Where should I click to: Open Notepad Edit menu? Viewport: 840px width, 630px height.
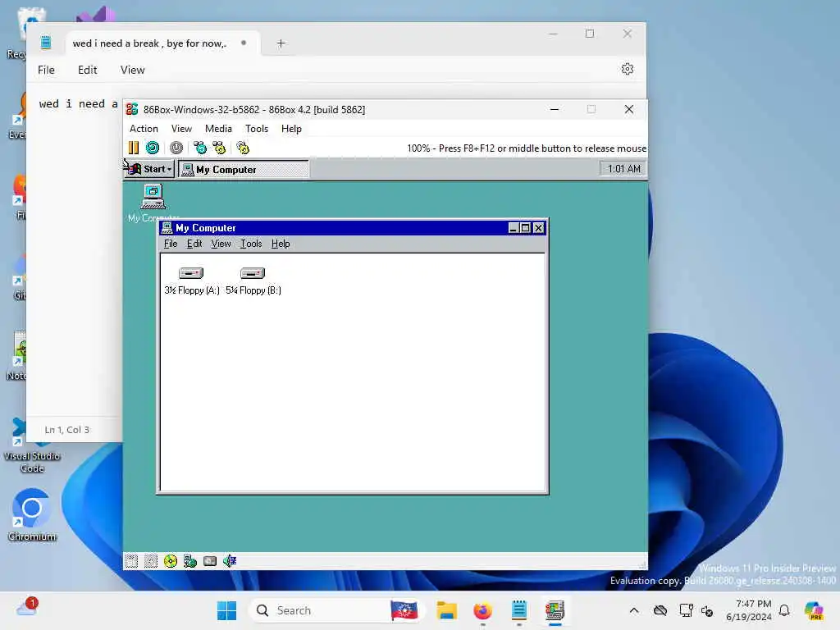click(87, 70)
